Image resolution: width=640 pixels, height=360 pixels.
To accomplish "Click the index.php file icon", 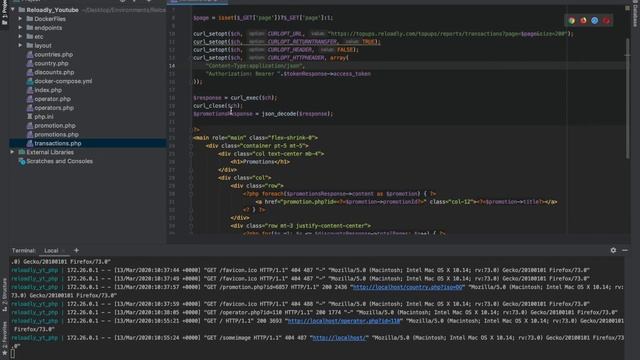I will (30, 90).
